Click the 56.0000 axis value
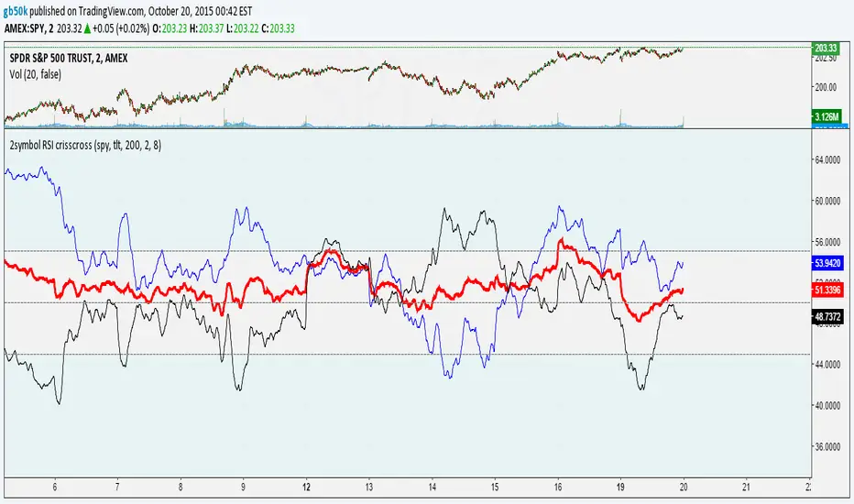 [827, 242]
